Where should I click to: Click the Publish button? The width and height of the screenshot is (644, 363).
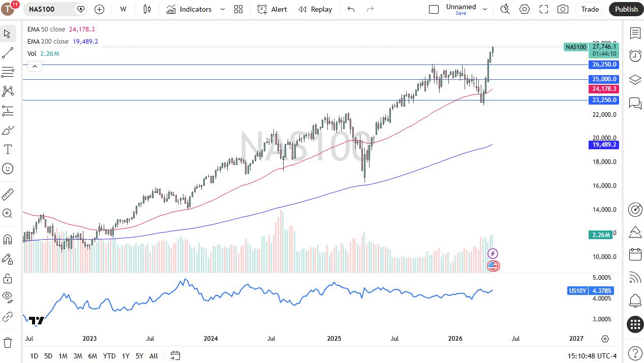626,9
